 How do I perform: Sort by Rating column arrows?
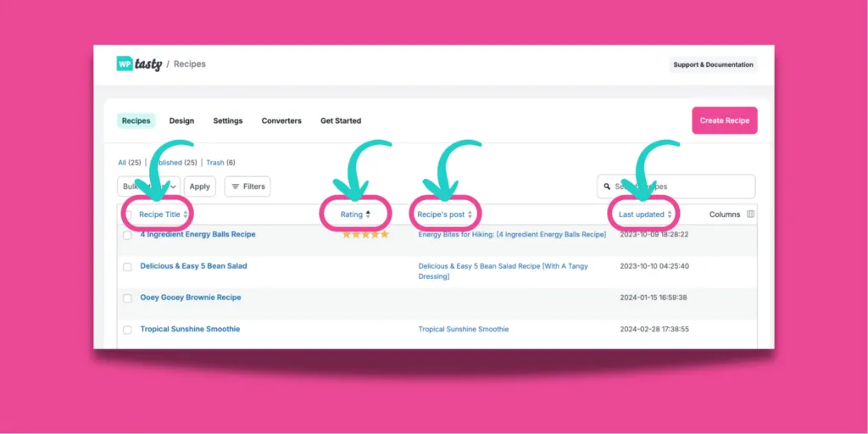click(x=368, y=214)
